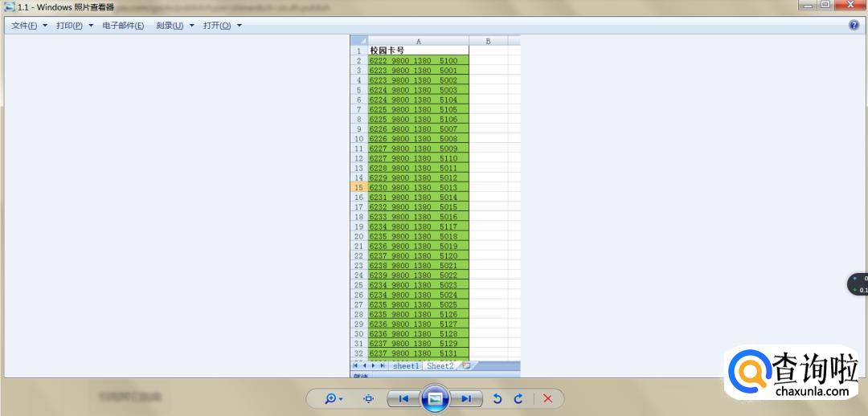The image size is (868, 416).
Task: Go to the previous photo
Action: click(x=403, y=398)
